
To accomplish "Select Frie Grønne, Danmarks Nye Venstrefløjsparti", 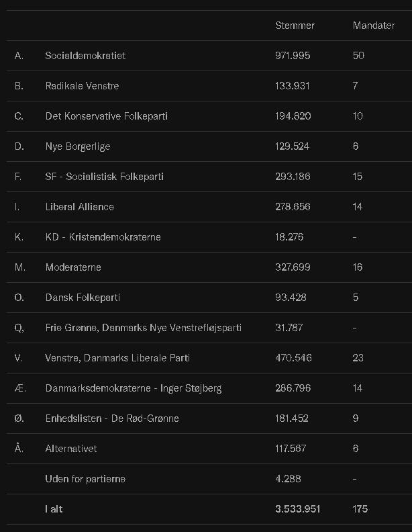I will point(144,328).
